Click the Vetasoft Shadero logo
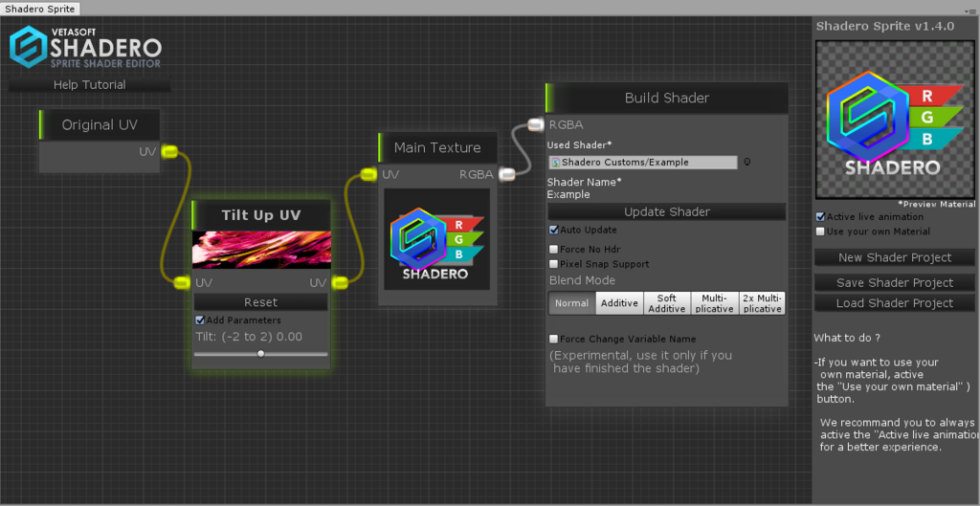 click(85, 46)
